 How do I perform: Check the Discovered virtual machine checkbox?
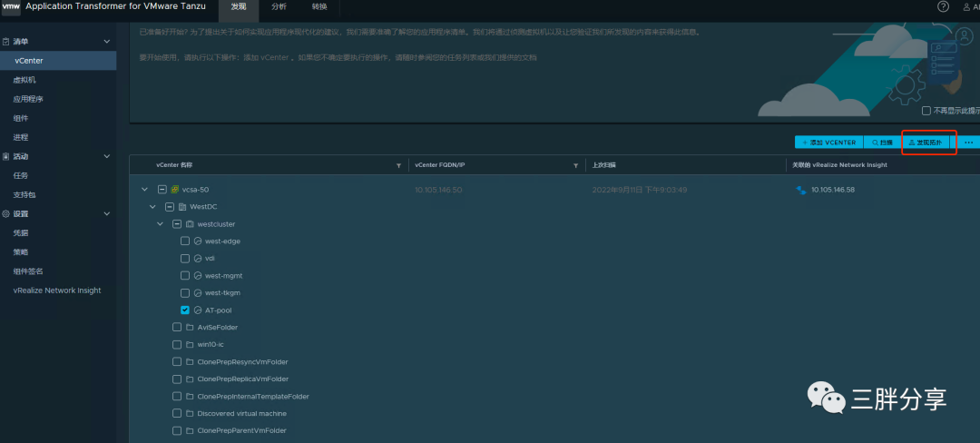[x=177, y=414]
